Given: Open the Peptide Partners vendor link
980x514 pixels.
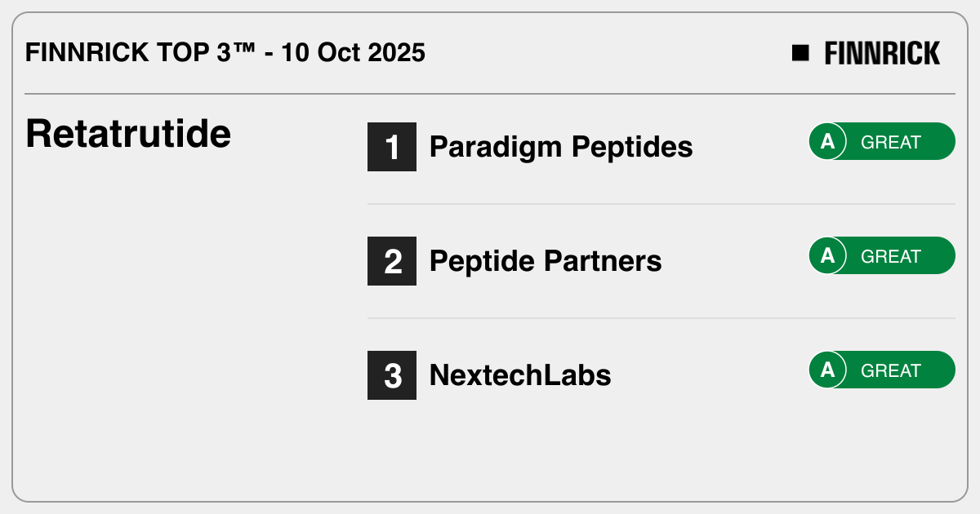Looking at the screenshot, I should [x=546, y=261].
